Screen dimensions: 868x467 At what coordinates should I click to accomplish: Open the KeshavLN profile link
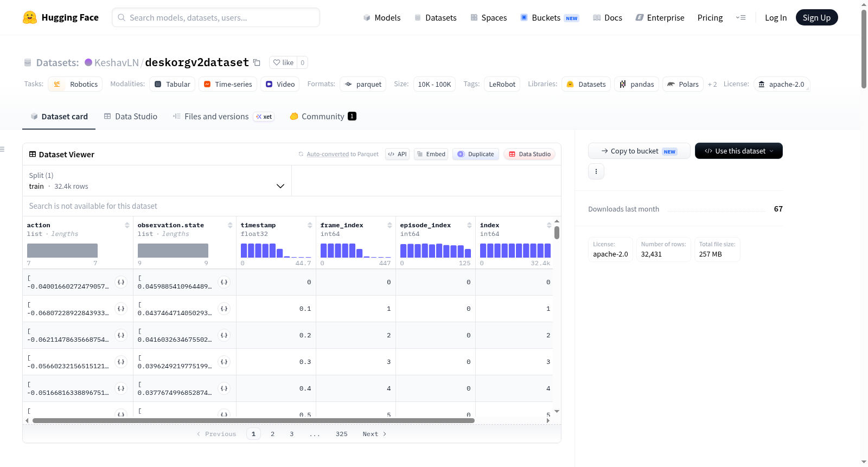[x=117, y=62]
